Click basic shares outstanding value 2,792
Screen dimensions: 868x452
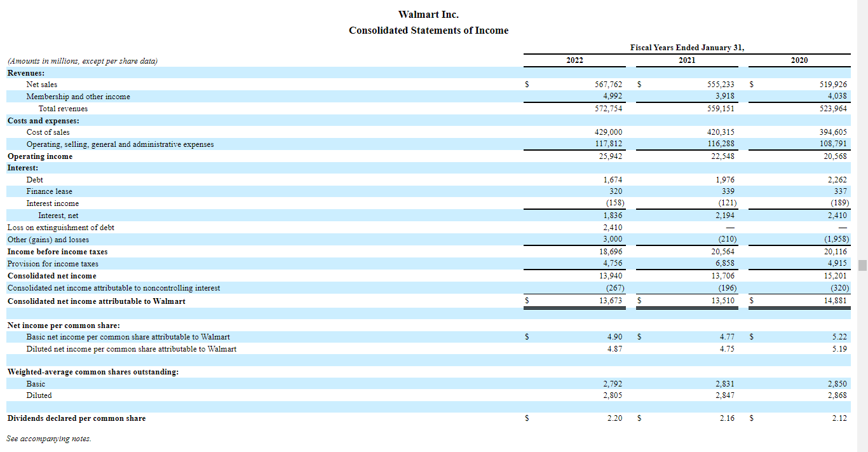(613, 384)
